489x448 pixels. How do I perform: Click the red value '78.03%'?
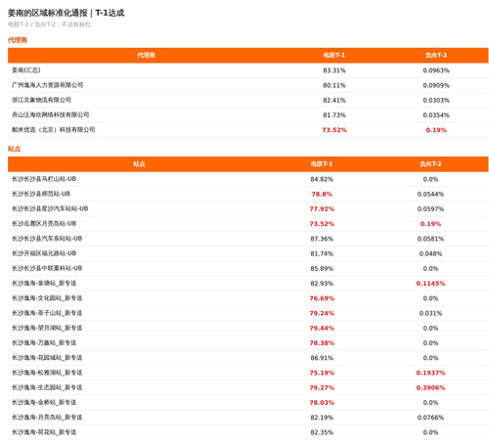pos(322,403)
